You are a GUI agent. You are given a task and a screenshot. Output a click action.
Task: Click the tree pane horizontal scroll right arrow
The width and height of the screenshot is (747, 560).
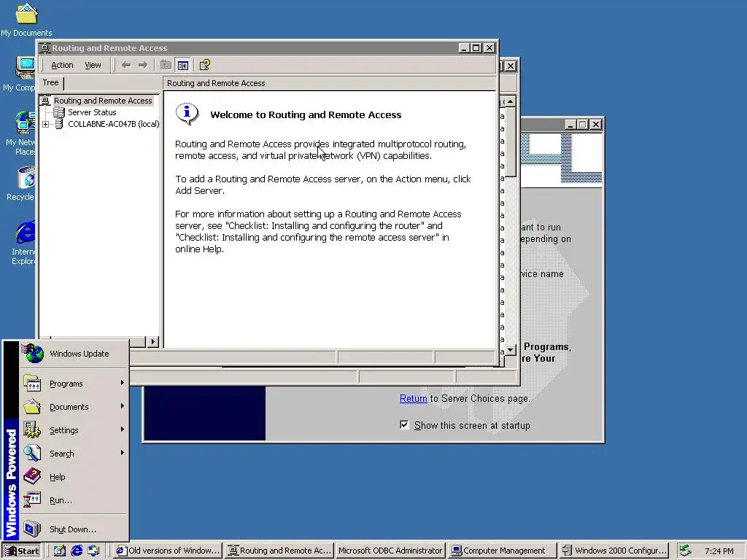point(153,341)
